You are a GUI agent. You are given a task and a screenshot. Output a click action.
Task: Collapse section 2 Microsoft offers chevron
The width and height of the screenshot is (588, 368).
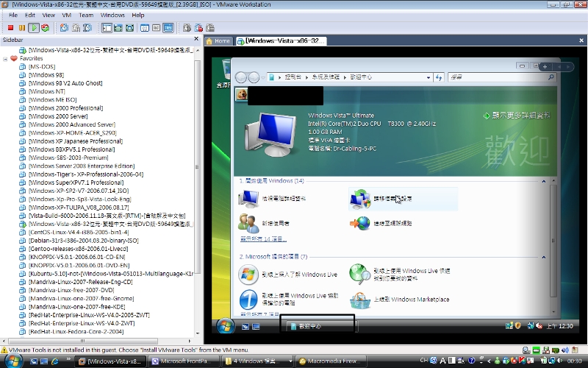543,257
